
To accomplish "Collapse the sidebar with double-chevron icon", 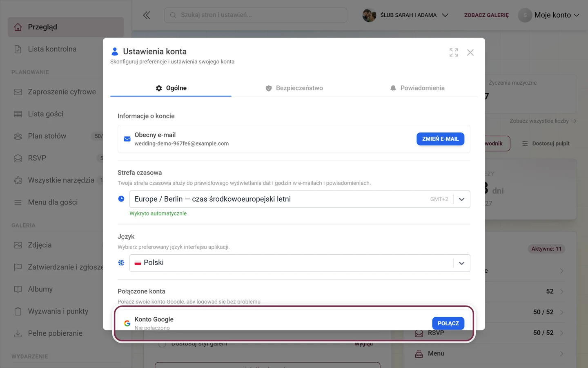I will coord(147,15).
